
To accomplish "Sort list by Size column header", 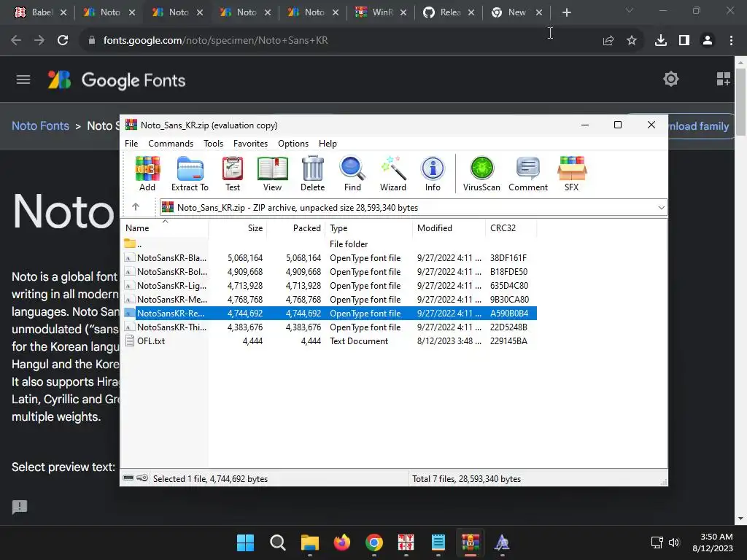I will [x=237, y=228].
